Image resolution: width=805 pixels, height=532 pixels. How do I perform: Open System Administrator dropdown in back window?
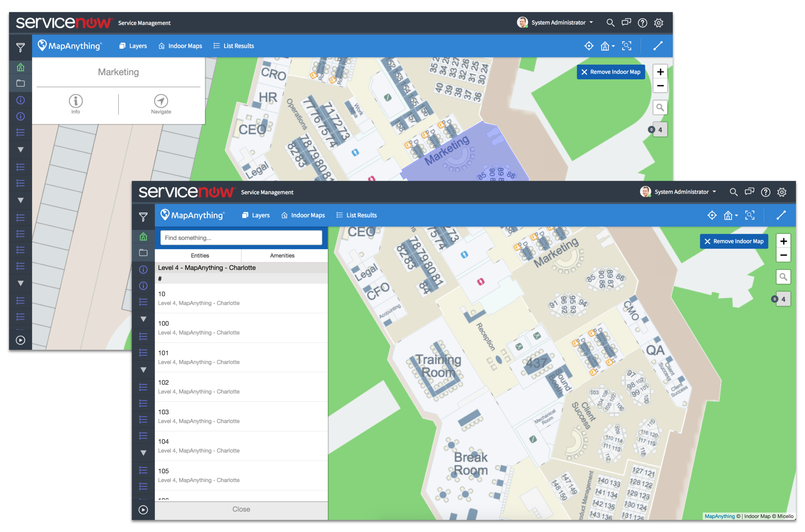[x=556, y=23]
